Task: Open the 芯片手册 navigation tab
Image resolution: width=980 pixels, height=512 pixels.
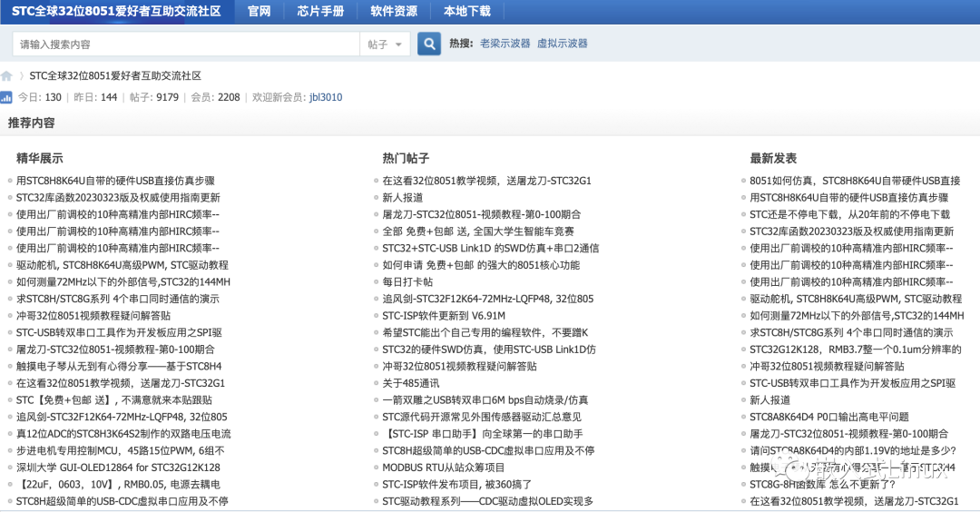Action: pyautogui.click(x=320, y=11)
